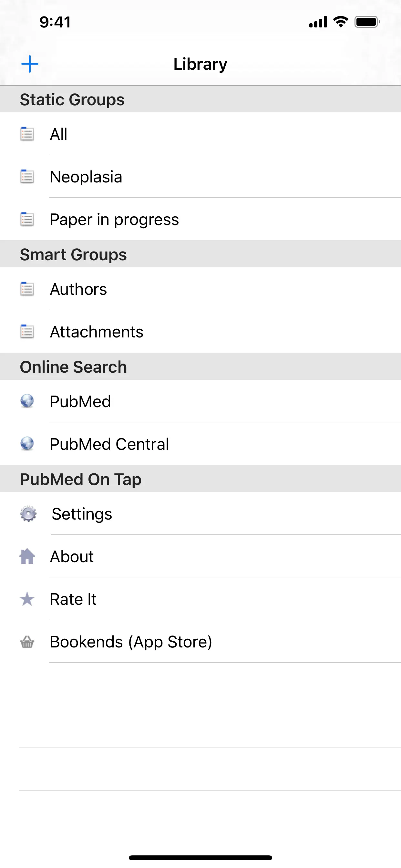The image size is (401, 868).
Task: Open the Neoplasia static group
Action: (x=86, y=177)
